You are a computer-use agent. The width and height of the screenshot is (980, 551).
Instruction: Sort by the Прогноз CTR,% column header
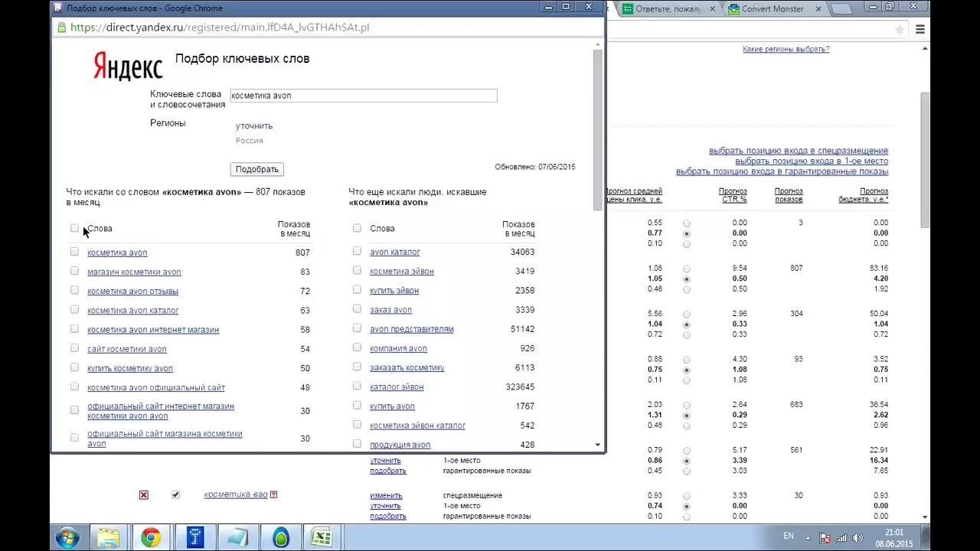[x=733, y=195]
